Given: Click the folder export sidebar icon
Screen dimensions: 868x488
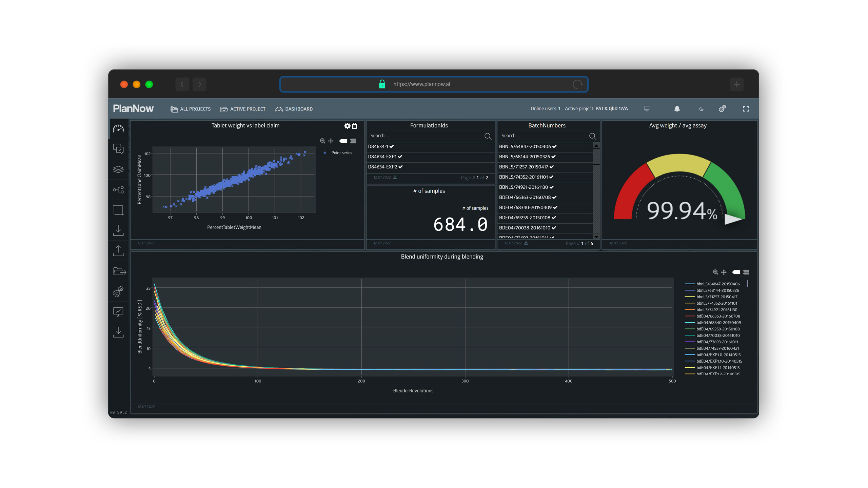Looking at the screenshot, I should [119, 271].
